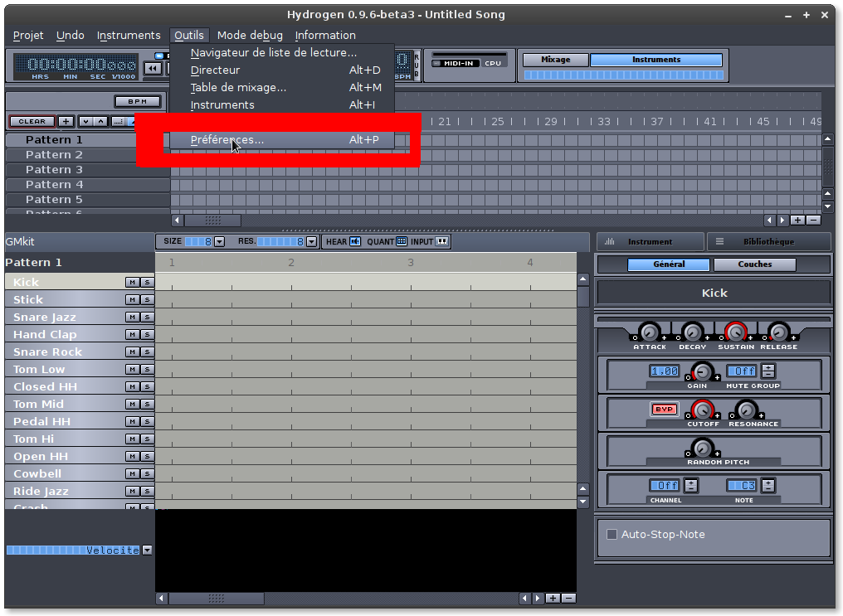The height and width of the screenshot is (616, 843).
Task: Solo the Kick instrument
Action: coord(147,283)
